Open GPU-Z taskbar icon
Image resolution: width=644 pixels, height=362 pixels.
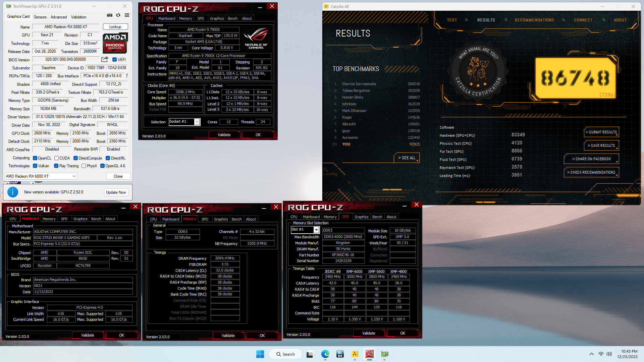point(384,354)
